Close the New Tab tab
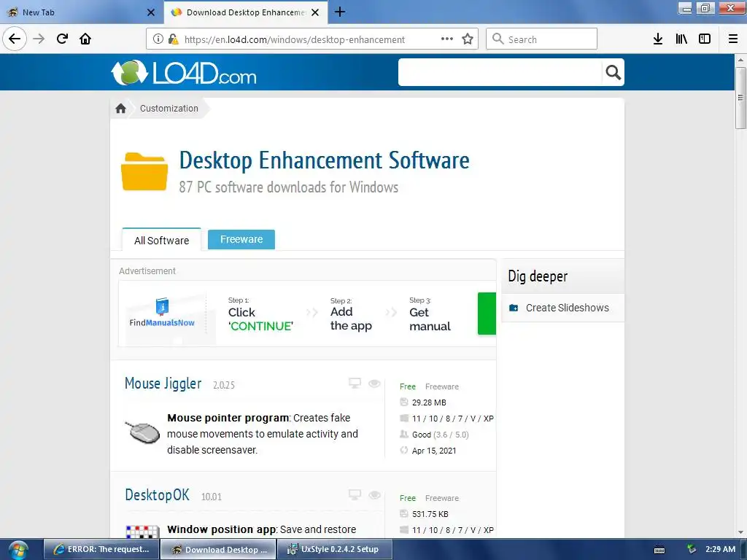Image resolution: width=747 pixels, height=560 pixels. point(150,12)
